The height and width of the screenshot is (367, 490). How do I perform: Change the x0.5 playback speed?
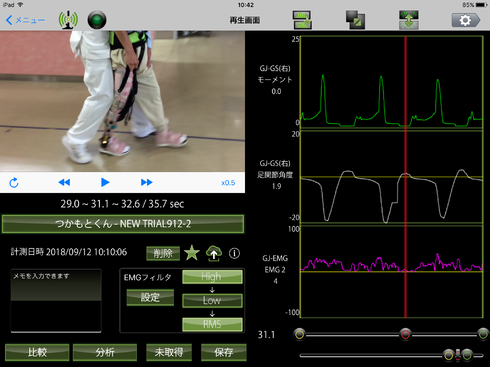228,183
